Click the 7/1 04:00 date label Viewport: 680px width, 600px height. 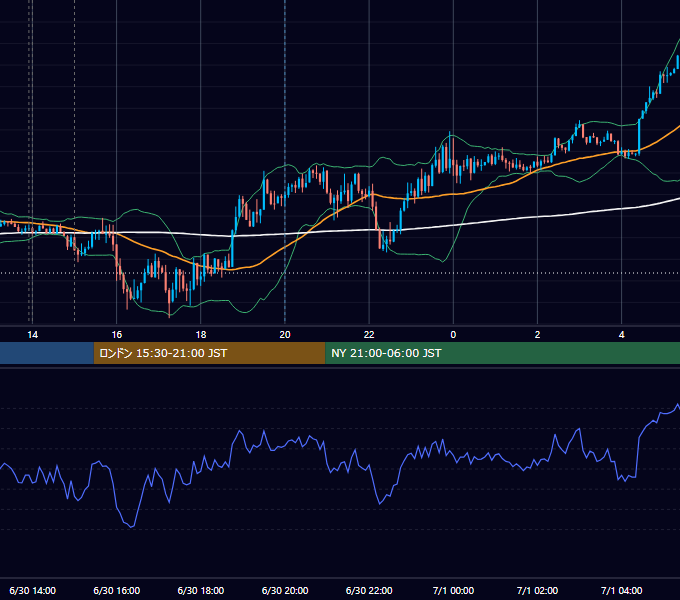tap(621, 590)
